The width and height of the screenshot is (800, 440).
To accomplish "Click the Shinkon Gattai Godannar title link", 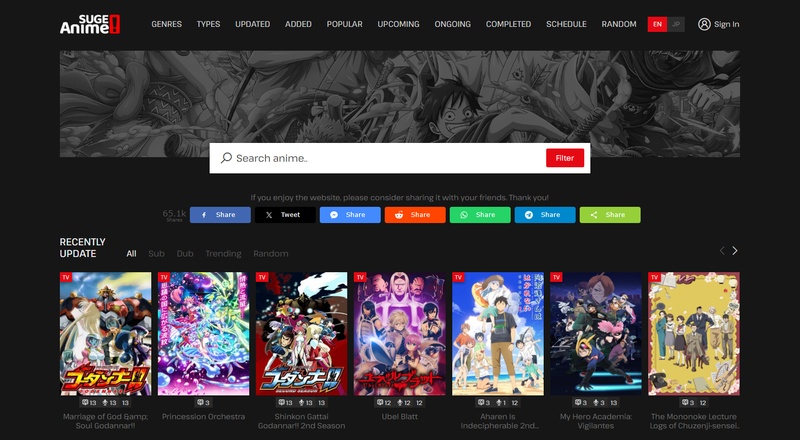I will pyautogui.click(x=302, y=421).
